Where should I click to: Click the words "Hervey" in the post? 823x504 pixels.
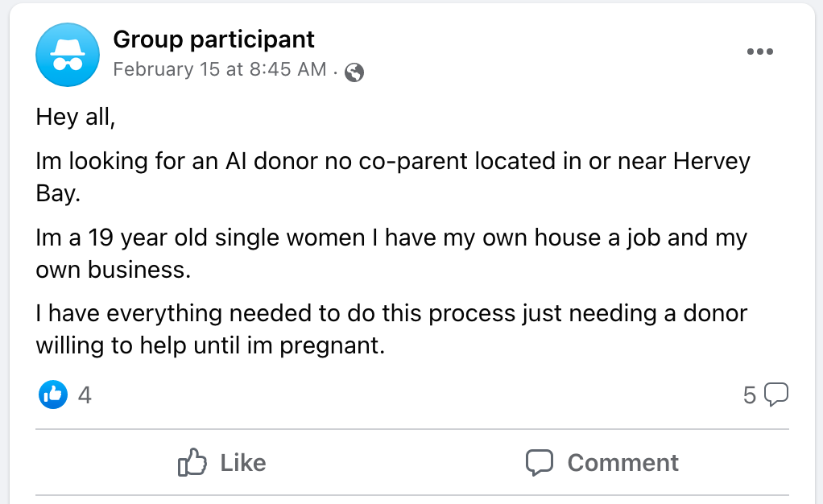coord(712,162)
